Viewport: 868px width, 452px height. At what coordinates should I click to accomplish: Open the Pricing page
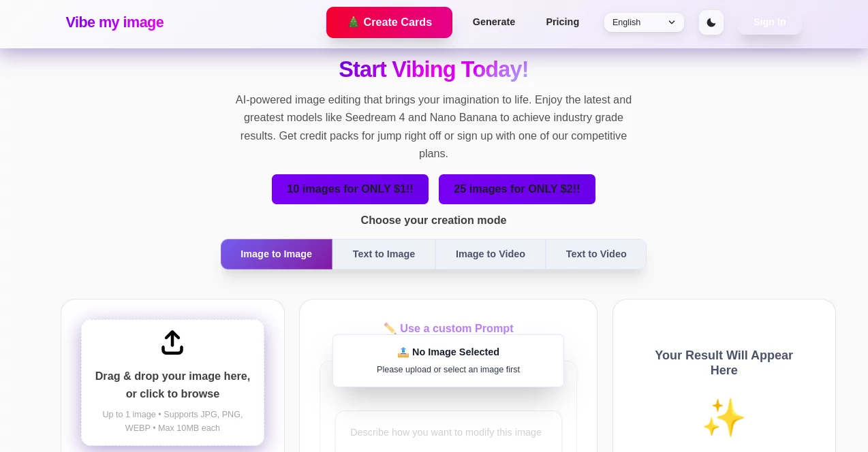coord(562,22)
